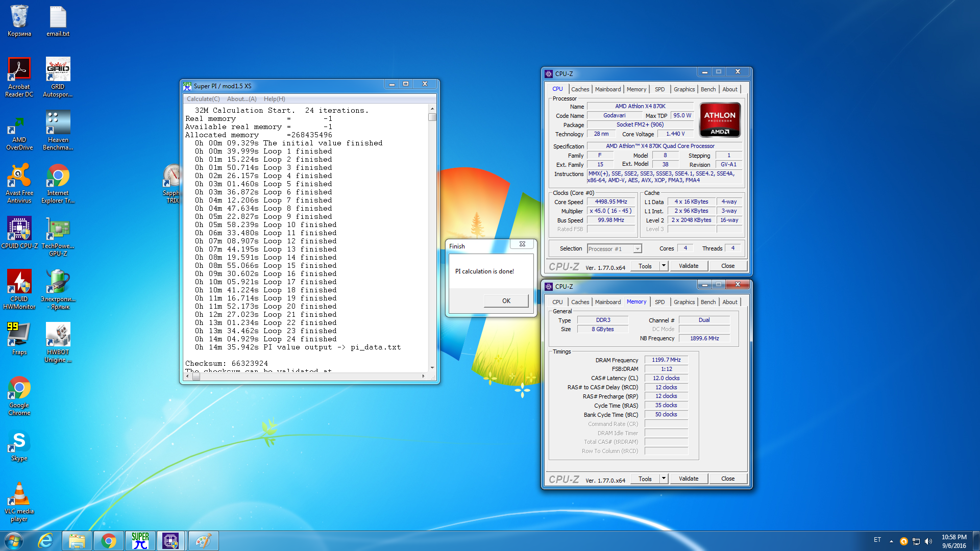Image resolution: width=980 pixels, height=551 pixels.
Task: Click Tools button in upper CPU-Z
Action: (x=645, y=266)
